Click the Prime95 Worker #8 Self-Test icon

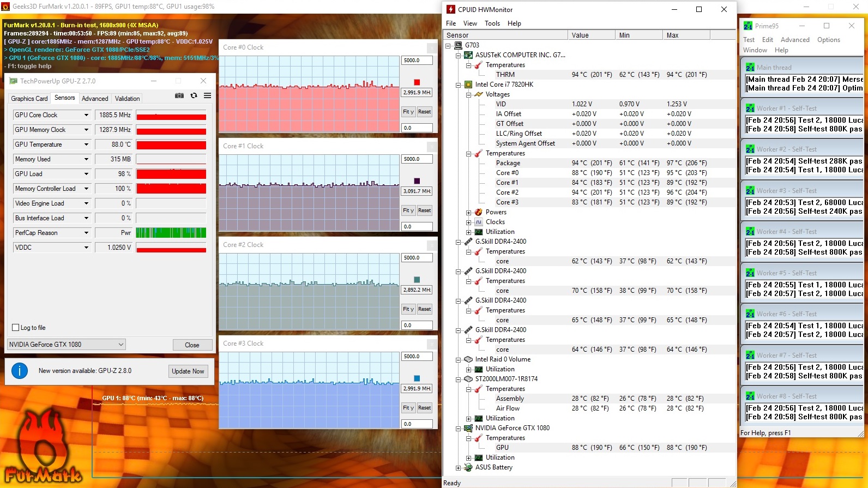point(750,396)
